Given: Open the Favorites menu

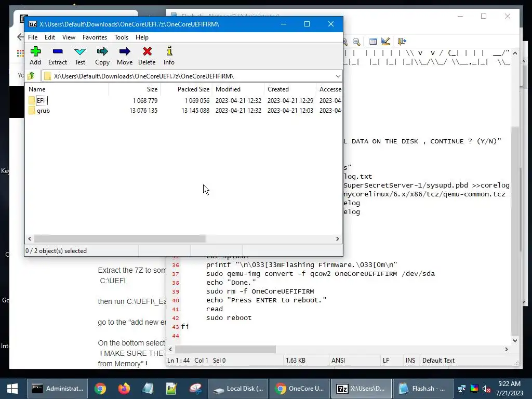Looking at the screenshot, I should (95, 37).
